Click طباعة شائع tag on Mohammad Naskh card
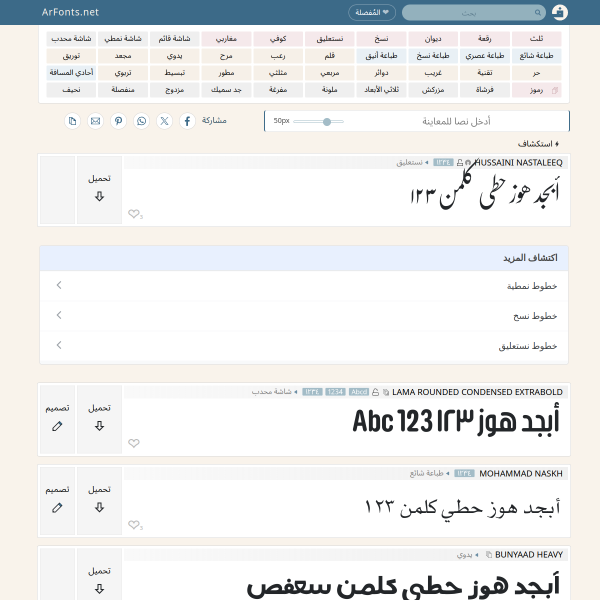Screen dimensions: 600x600 tap(426, 474)
